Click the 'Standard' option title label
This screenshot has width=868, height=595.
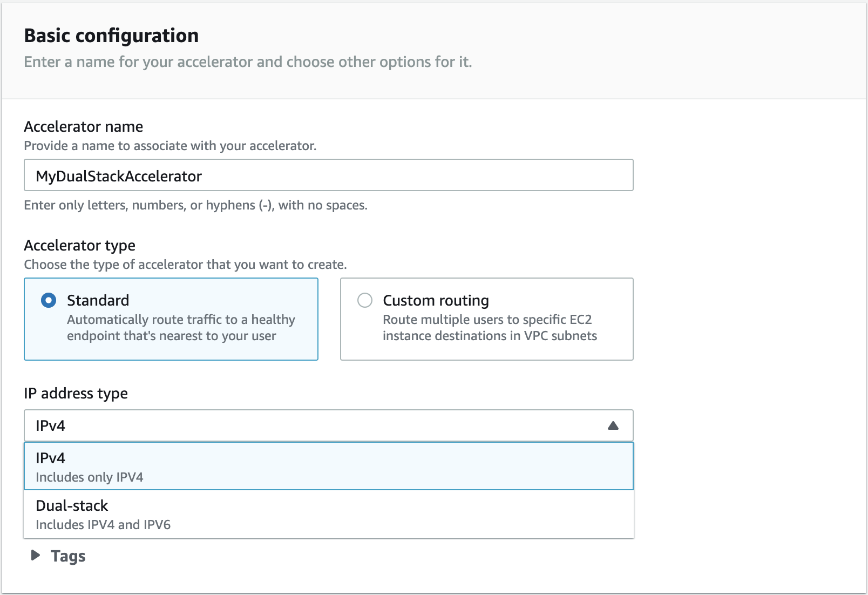pos(98,300)
